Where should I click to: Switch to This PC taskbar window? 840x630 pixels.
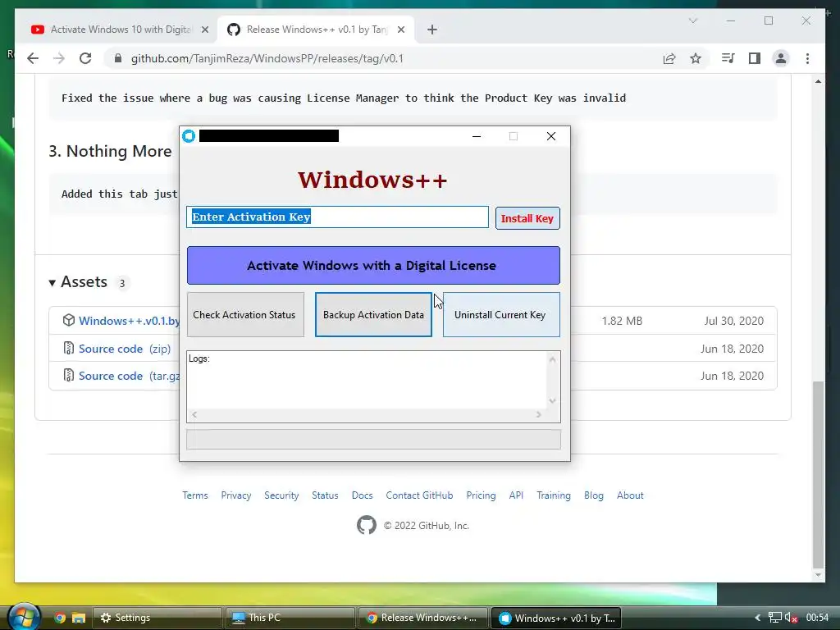(290, 618)
